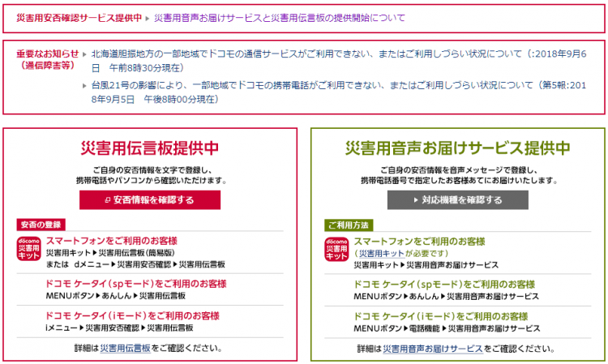Viewport: 608px width, 364px height.
Task: Click text MENUボタン▶あんしん▶災害用音声お届けサービス
Action: coord(447,297)
